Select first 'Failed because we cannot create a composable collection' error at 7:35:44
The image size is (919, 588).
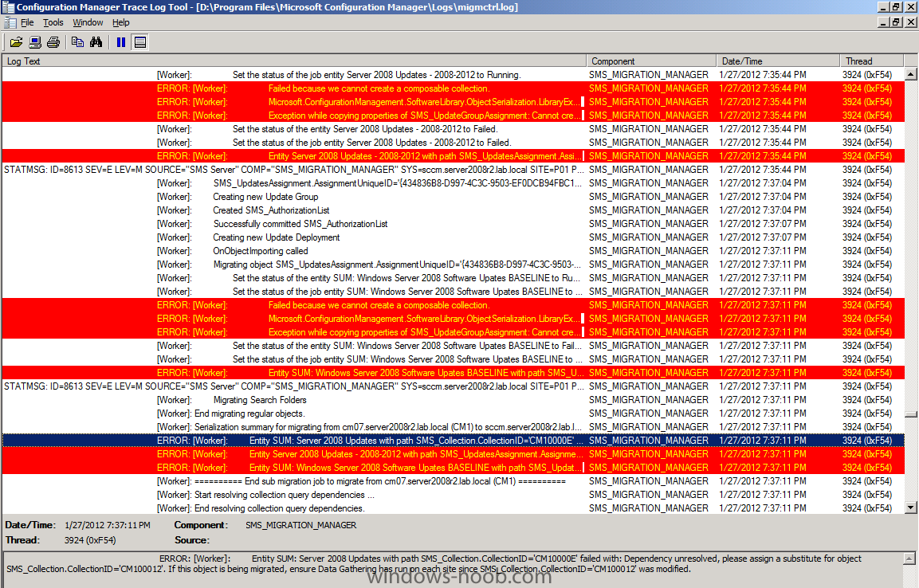tap(453, 88)
